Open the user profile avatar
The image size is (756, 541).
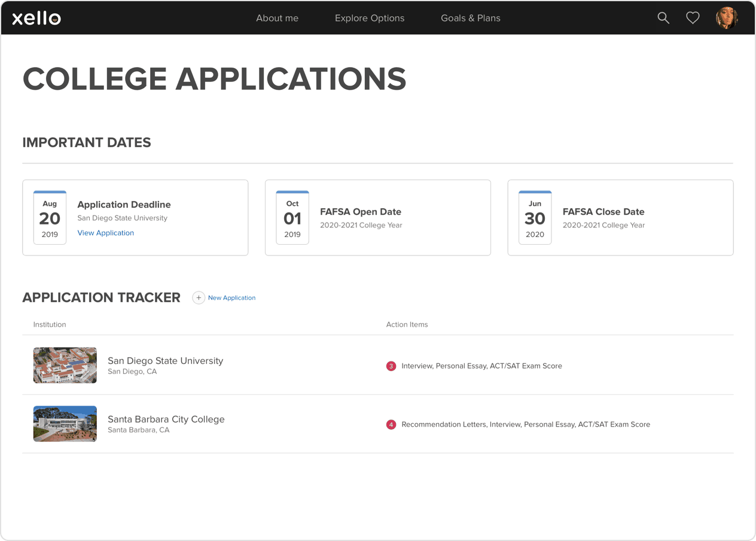click(727, 18)
